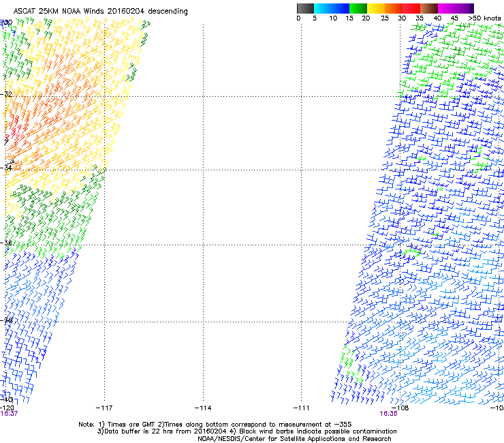Click the '25' label under the color scale
Screen dimensions: 504x443
pyautogui.click(x=385, y=18)
